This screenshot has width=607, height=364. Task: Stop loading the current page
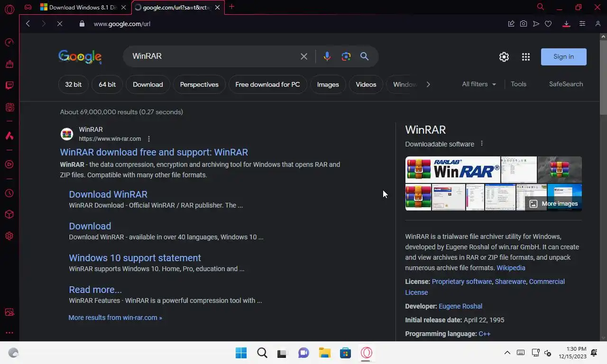(x=60, y=24)
